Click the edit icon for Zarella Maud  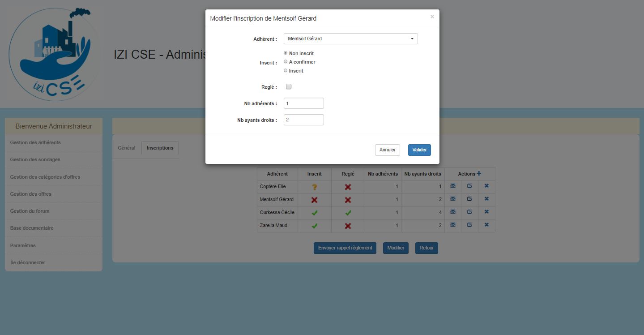(x=469, y=225)
